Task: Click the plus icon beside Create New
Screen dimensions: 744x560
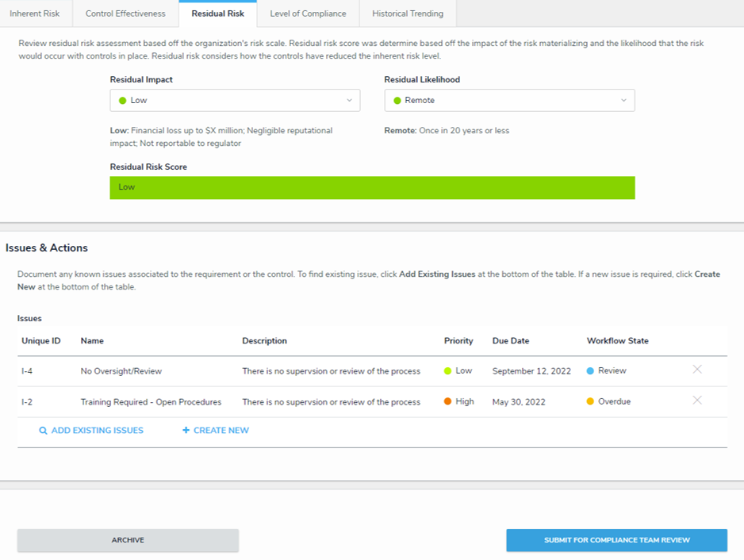Action: click(x=186, y=431)
